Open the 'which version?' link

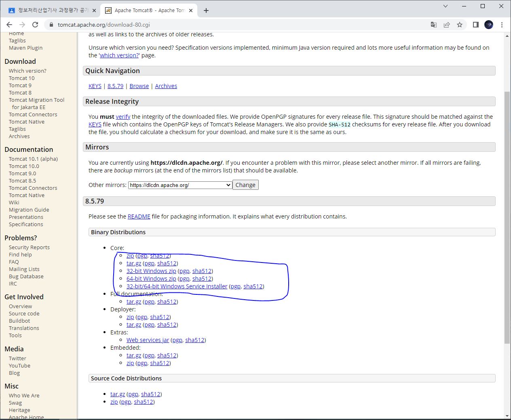coord(119,55)
